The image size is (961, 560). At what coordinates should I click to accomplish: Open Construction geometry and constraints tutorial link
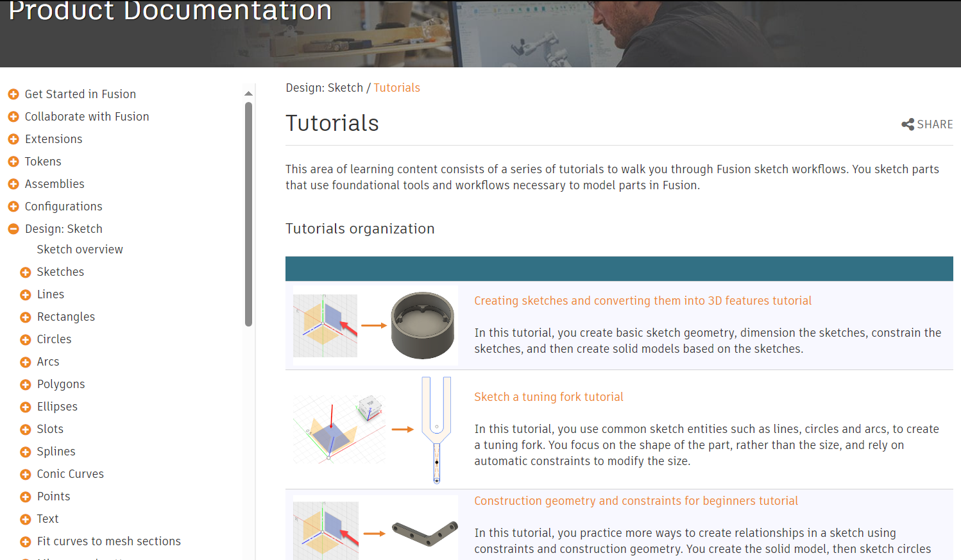pos(636,501)
